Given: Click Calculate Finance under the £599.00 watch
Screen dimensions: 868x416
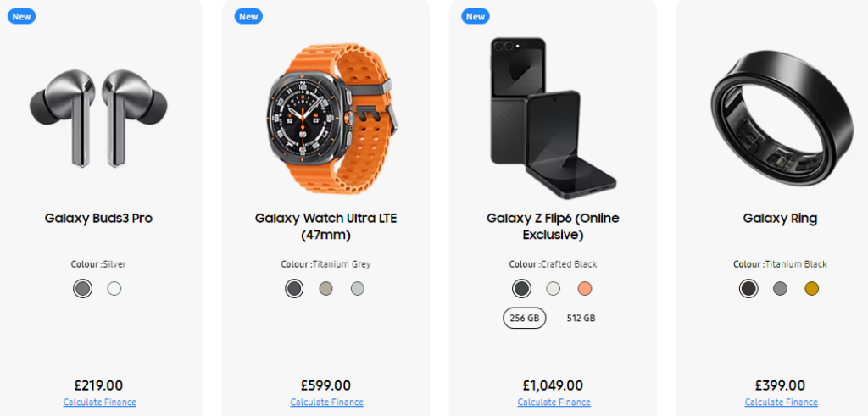Looking at the screenshot, I should (x=326, y=402).
